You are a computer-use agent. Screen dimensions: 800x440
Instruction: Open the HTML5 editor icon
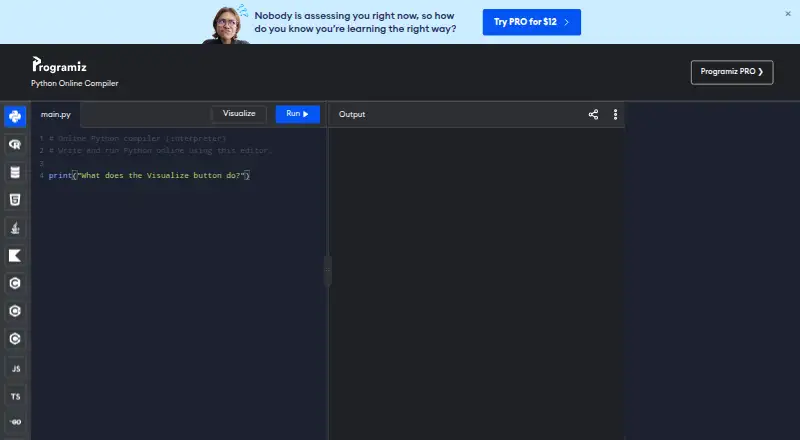[15, 200]
